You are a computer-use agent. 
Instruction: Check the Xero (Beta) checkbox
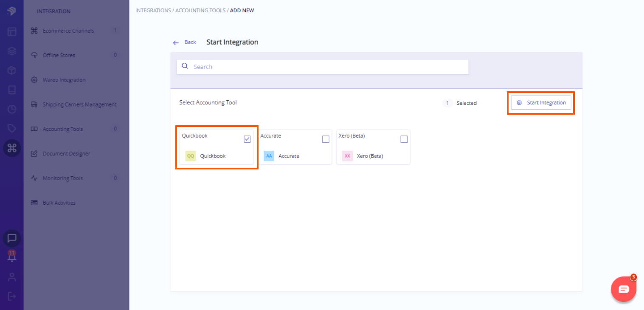coord(404,139)
